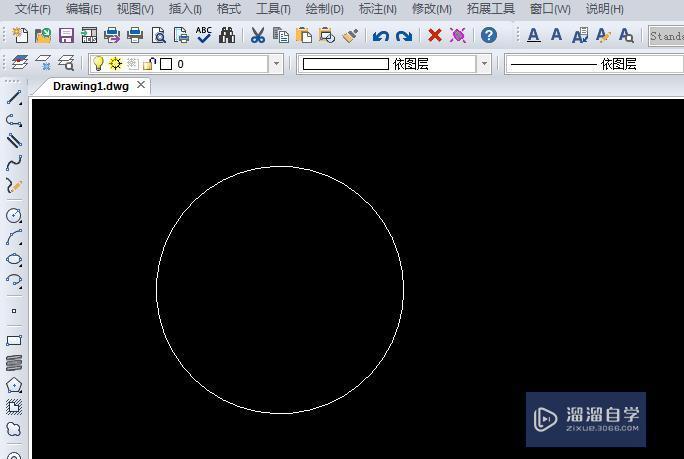Screen dimensions: 684x459
Task: Select the Point drawing tool
Action: pos(14,311)
